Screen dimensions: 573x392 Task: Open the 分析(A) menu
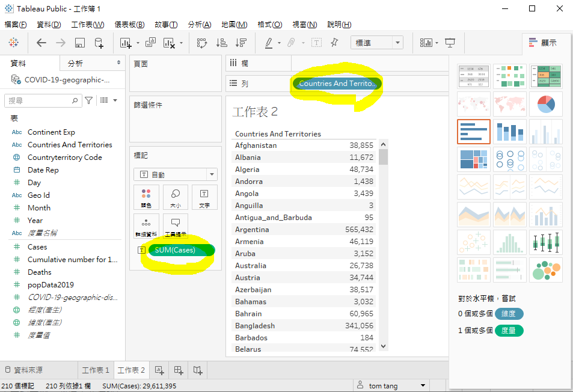coord(200,25)
